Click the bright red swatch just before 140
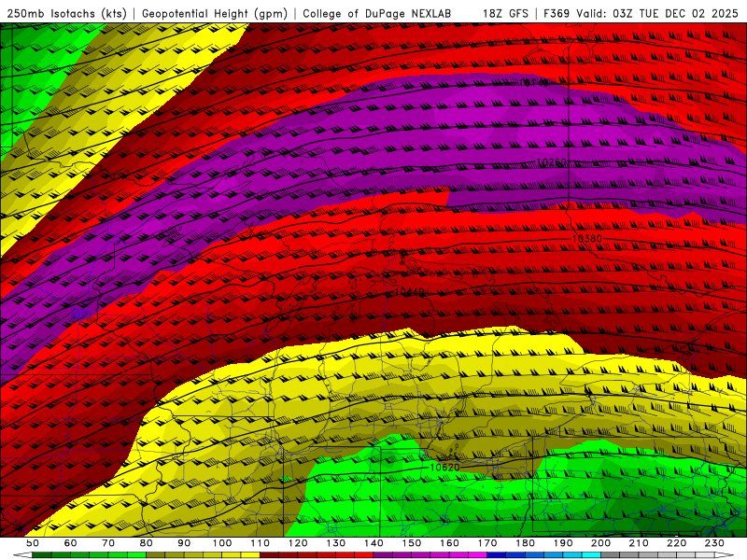This screenshot has height=560, width=747. click(364, 555)
